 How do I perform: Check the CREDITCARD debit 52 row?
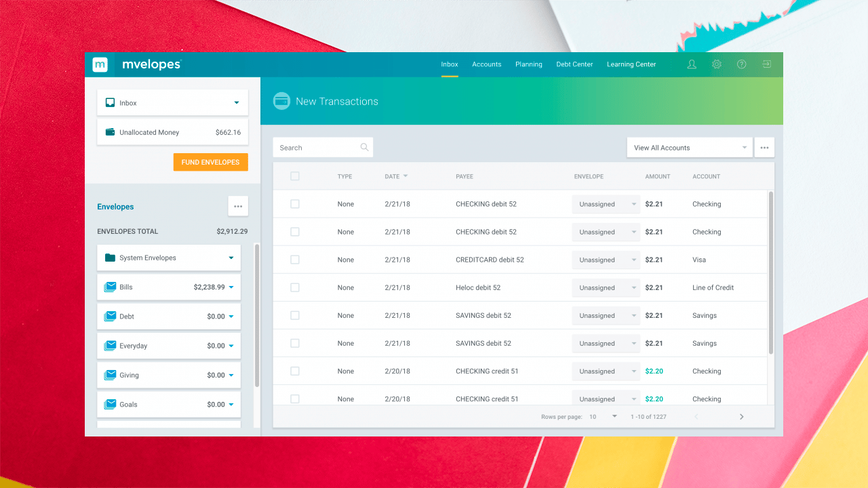295,260
